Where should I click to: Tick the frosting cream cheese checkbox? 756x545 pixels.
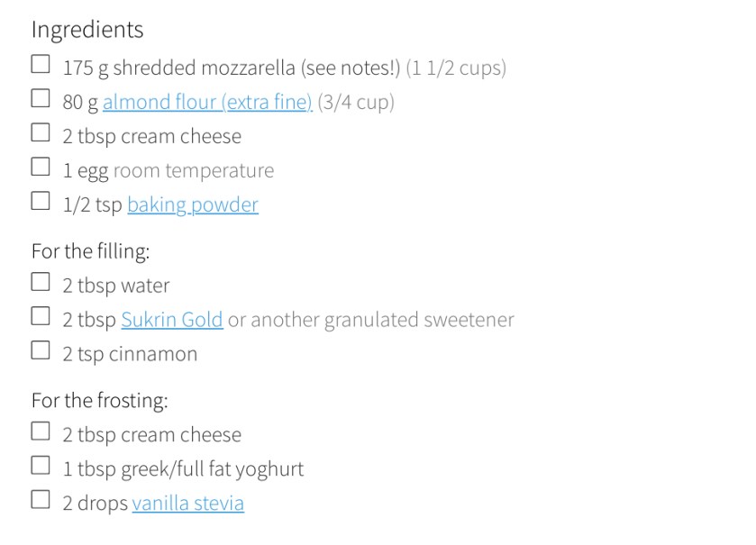(x=41, y=431)
